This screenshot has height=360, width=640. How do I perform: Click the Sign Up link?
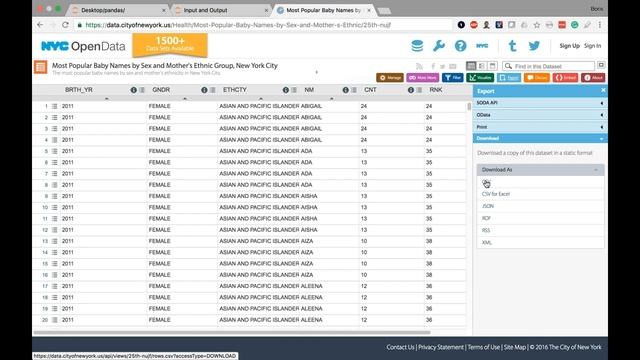click(x=569, y=46)
